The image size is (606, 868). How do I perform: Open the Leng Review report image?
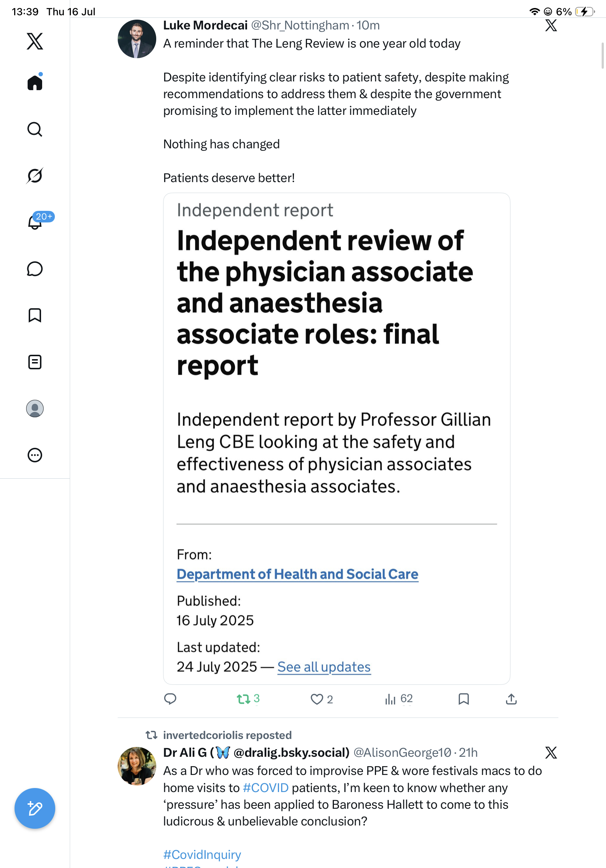point(337,438)
